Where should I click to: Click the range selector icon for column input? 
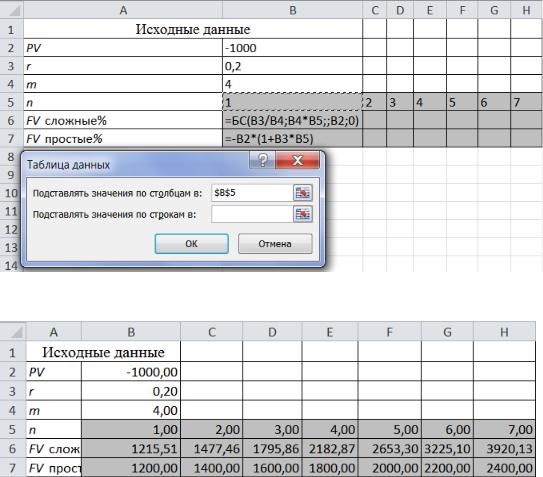(303, 193)
